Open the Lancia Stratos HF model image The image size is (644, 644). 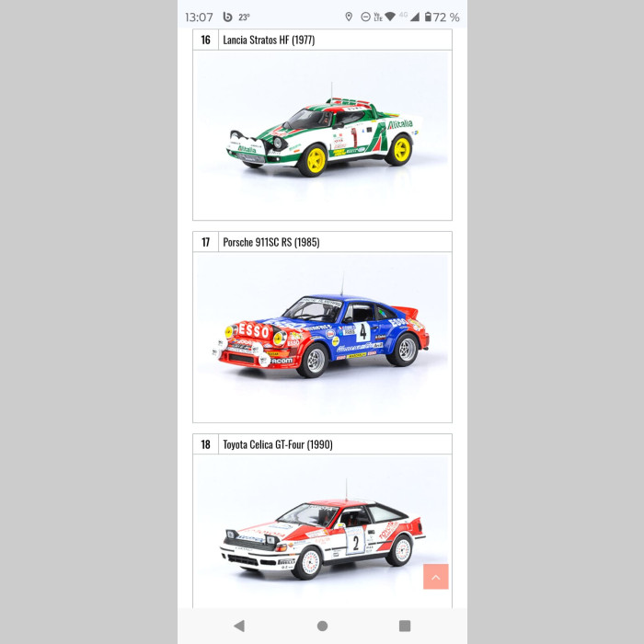[322, 135]
